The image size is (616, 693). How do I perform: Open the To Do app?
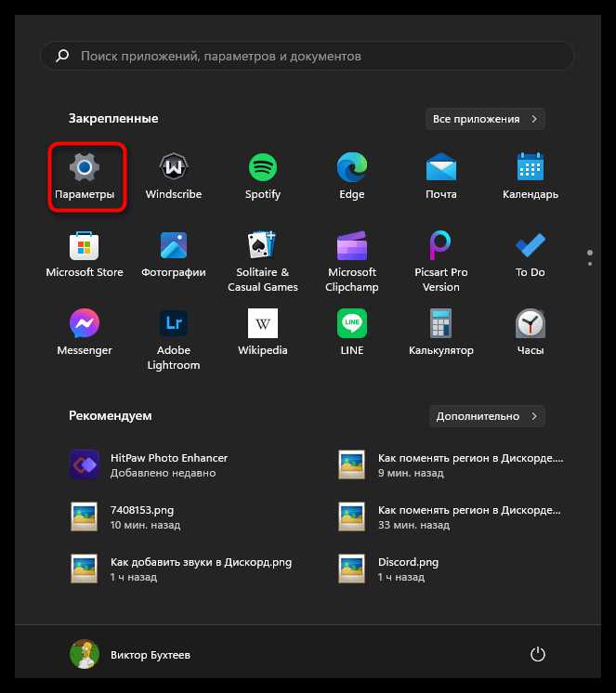pyautogui.click(x=531, y=255)
